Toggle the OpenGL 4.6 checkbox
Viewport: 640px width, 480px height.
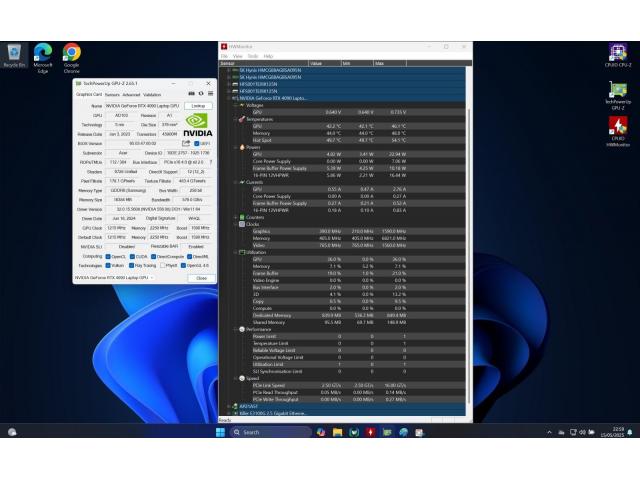(183, 265)
